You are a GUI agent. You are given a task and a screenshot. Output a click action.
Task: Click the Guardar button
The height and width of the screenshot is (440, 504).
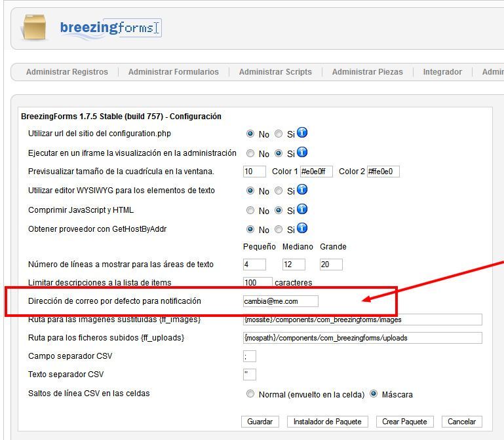[260, 422]
